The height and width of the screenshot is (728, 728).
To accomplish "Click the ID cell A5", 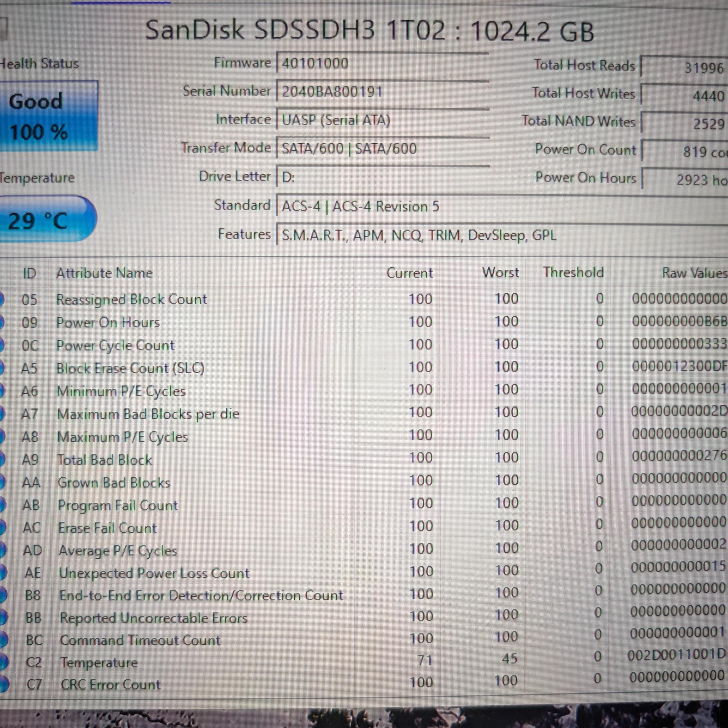I will coord(30,368).
